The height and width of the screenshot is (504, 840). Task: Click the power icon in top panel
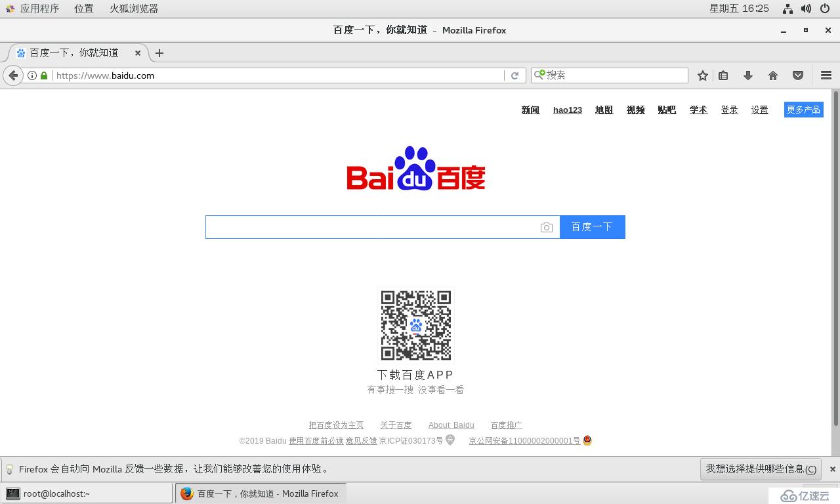[826, 9]
